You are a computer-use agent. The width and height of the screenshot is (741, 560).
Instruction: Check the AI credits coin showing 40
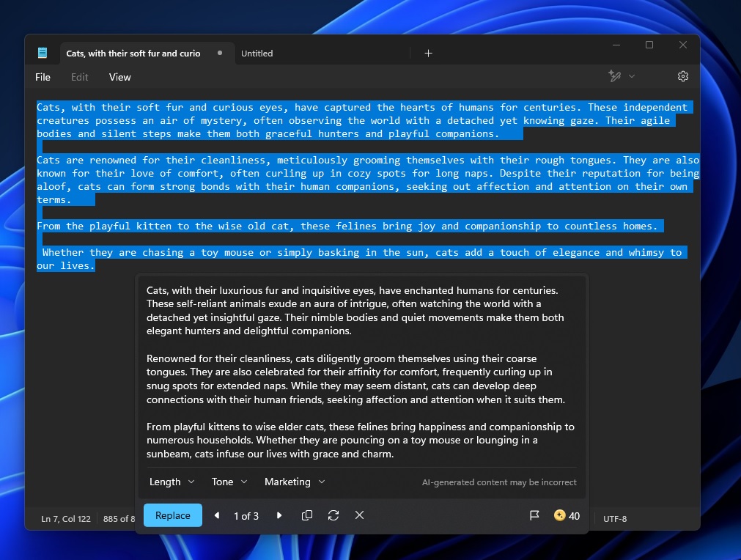pos(567,515)
